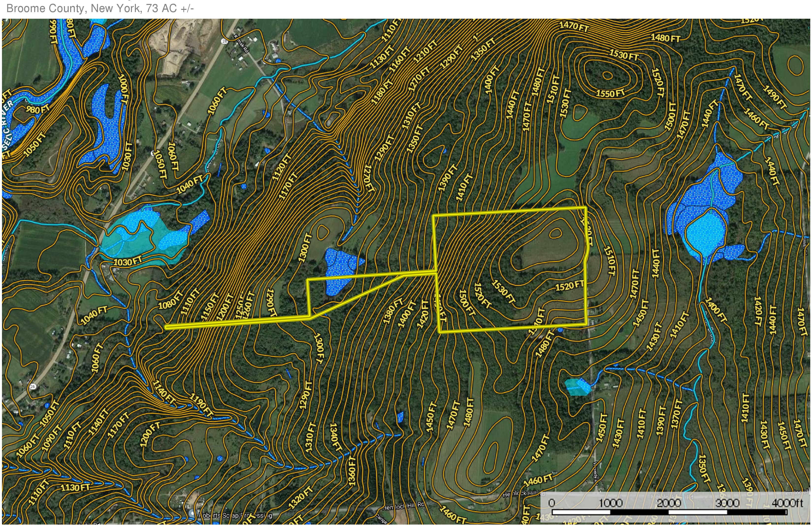Click the 1550 FT summit contour label
This screenshot has width=812, height=525.
coord(610,93)
